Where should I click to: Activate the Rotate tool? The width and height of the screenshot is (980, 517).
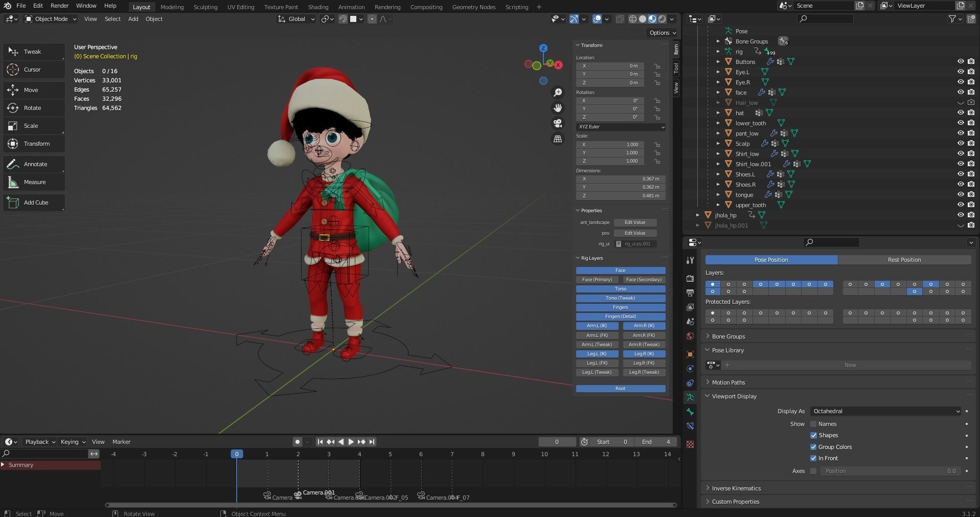click(x=34, y=108)
